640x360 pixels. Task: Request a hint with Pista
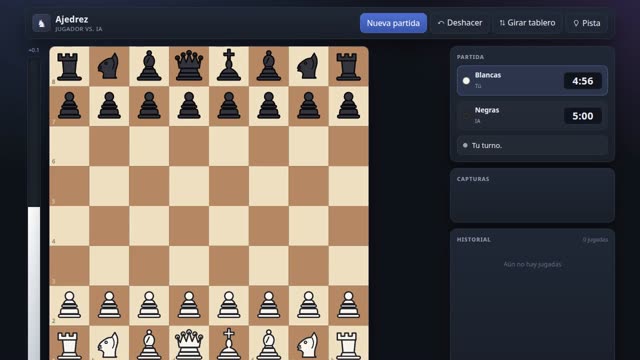[587, 23]
